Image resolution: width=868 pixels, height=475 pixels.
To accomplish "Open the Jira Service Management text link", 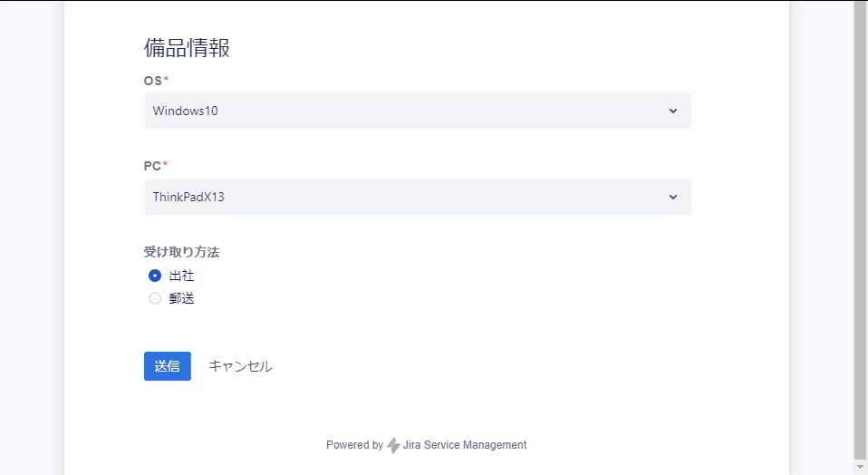I will [465, 445].
